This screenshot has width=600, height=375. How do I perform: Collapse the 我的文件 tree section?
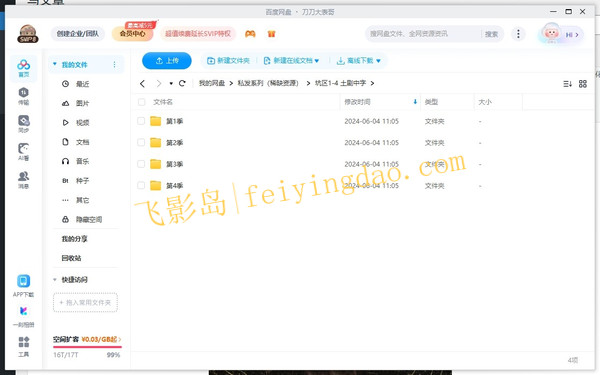55,64
